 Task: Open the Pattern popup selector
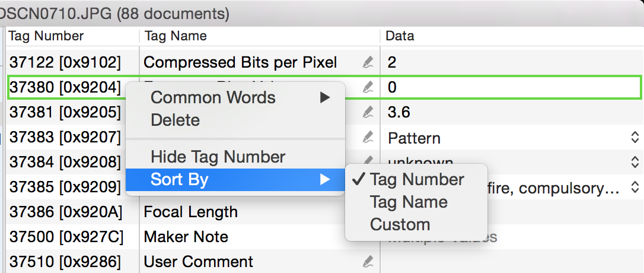635,138
